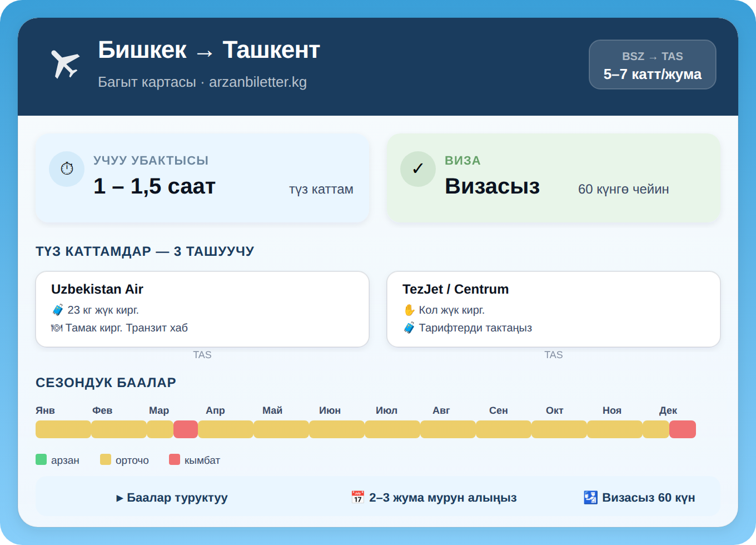Screen dimensions: 756x545
Task: Click the luggage icon under Uzbekistan Air
Action: [x=58, y=310]
